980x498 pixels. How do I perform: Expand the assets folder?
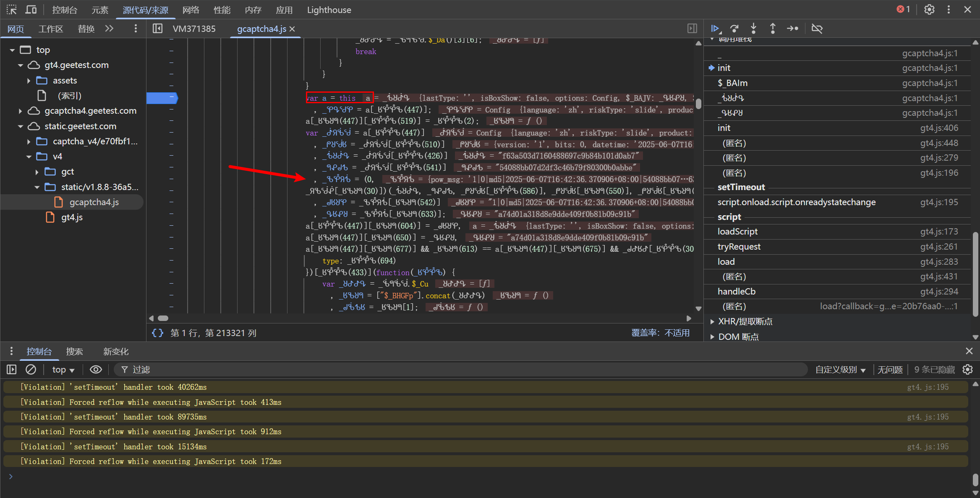pyautogui.click(x=29, y=81)
